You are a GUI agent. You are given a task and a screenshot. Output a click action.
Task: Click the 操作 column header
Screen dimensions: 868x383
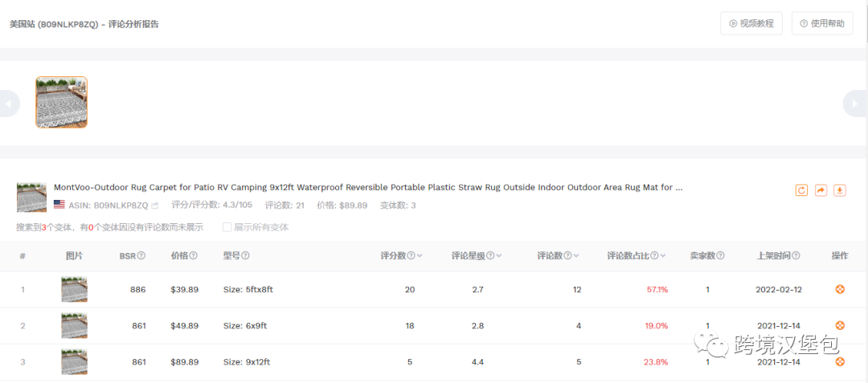840,256
